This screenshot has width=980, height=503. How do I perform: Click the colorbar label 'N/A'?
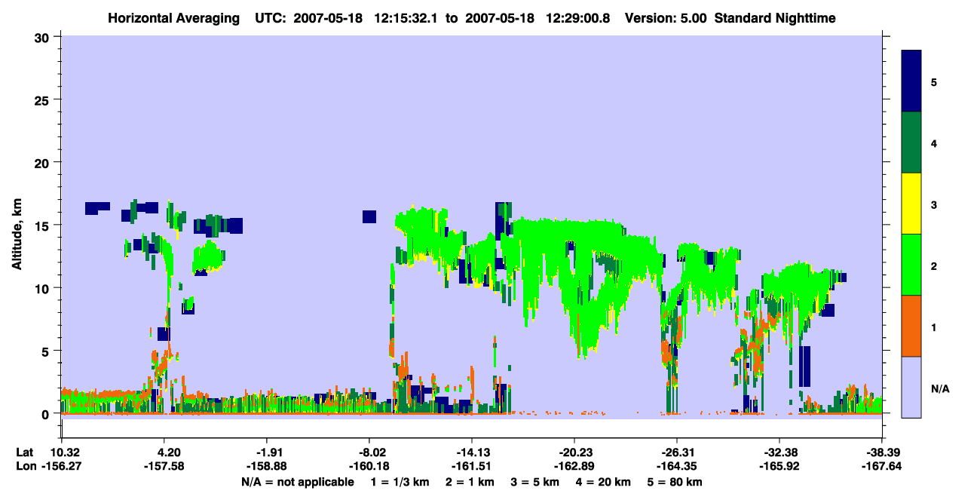pos(939,388)
